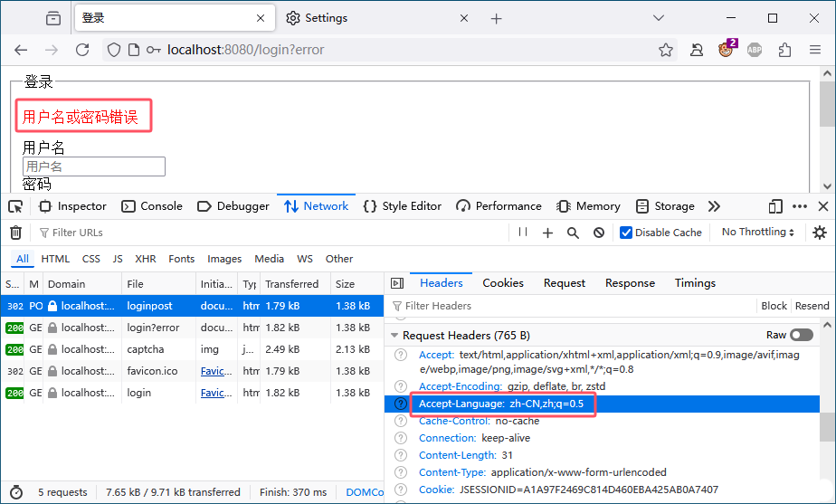This screenshot has width=836, height=504.
Task: Open Request tab in request details
Action: tap(564, 283)
